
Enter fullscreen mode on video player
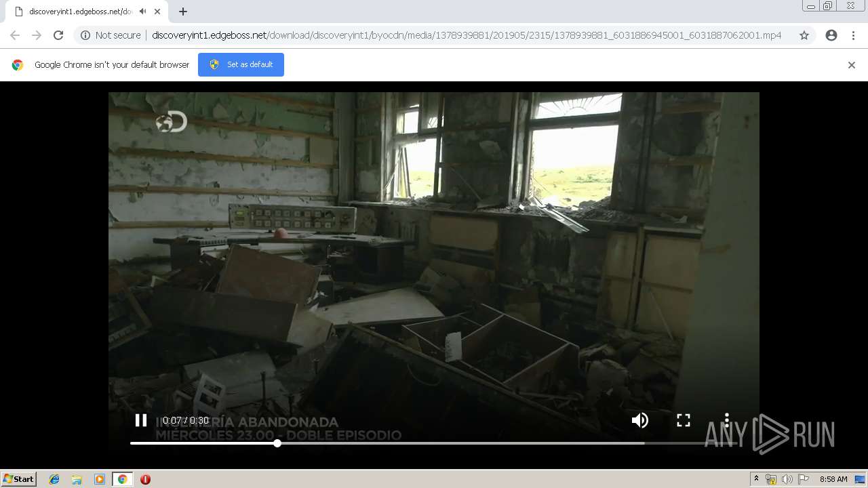pyautogui.click(x=684, y=420)
